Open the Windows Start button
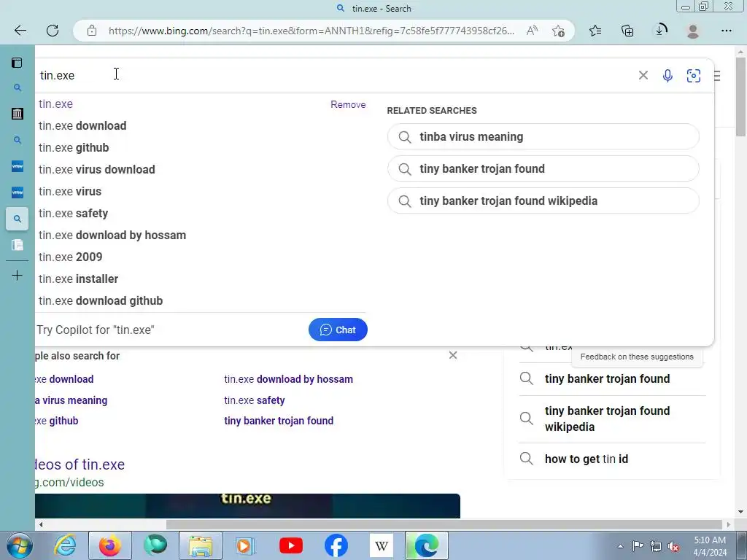Screen dimensions: 747x560 click(x=19, y=545)
